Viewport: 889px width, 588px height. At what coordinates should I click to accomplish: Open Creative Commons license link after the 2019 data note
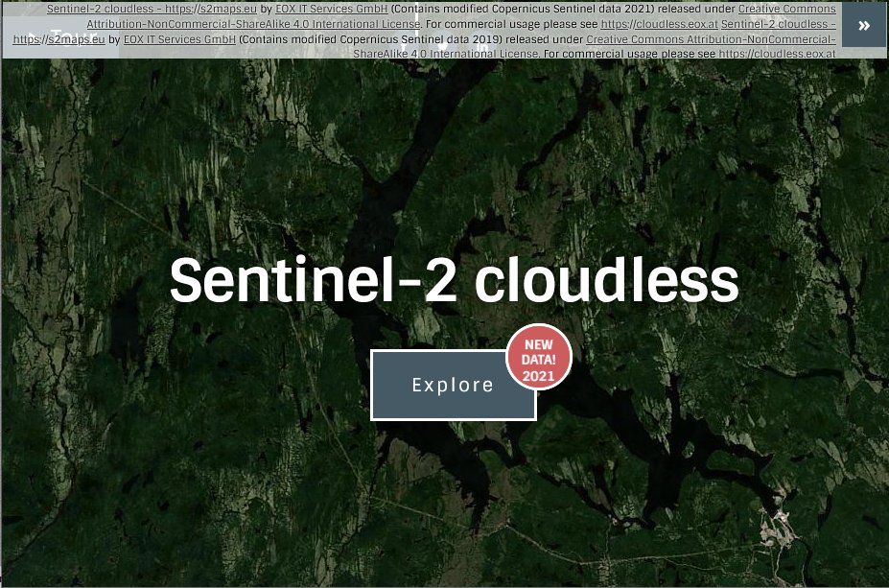[711, 39]
